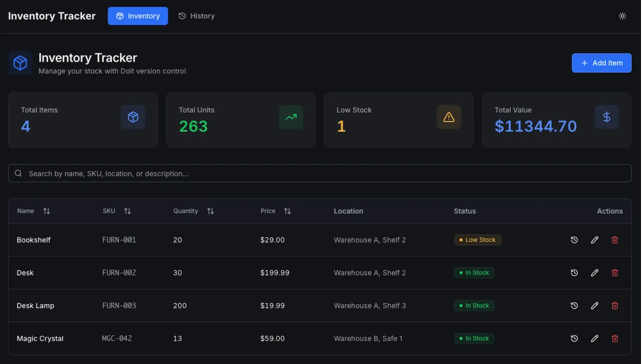The width and height of the screenshot is (641, 364).
Task: Switch to the History tab
Action: pos(196,16)
